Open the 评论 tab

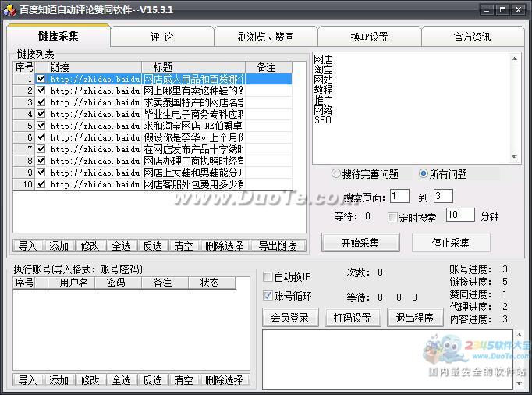(x=161, y=37)
